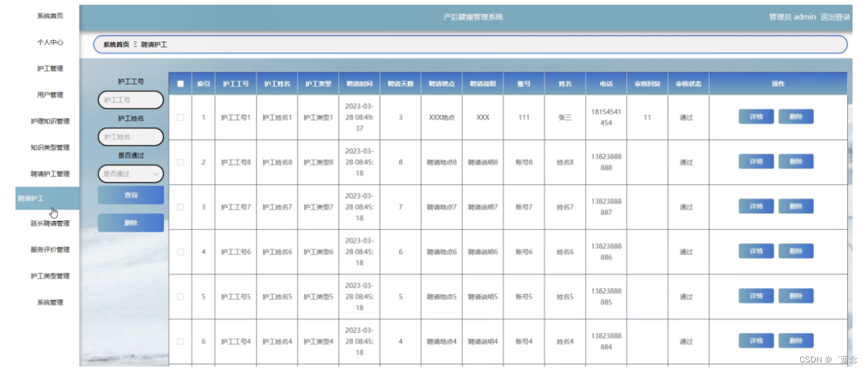Open 详情 for row 姓名8

click(756, 162)
